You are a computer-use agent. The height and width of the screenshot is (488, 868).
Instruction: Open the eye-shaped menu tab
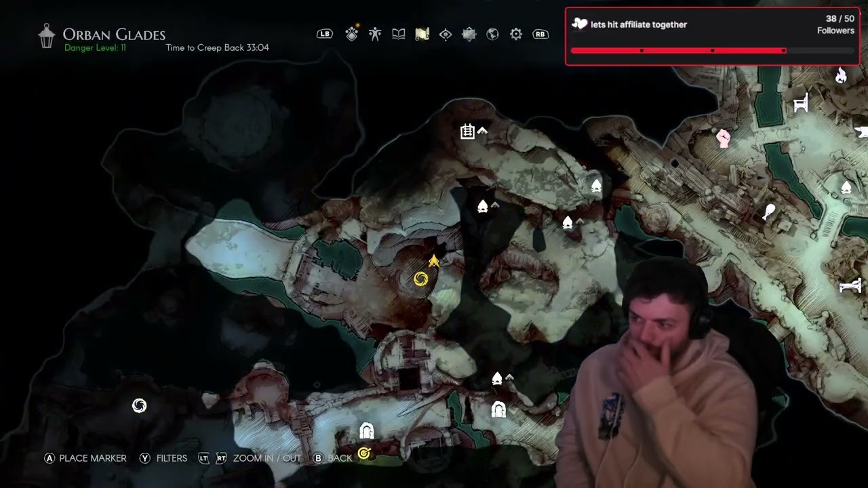tap(446, 34)
